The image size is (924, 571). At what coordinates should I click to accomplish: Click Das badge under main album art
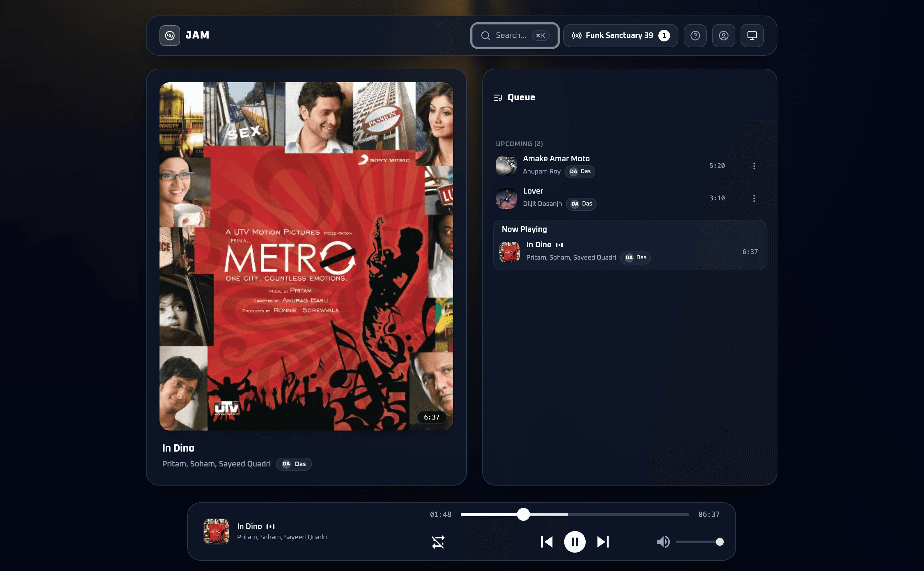tap(294, 464)
